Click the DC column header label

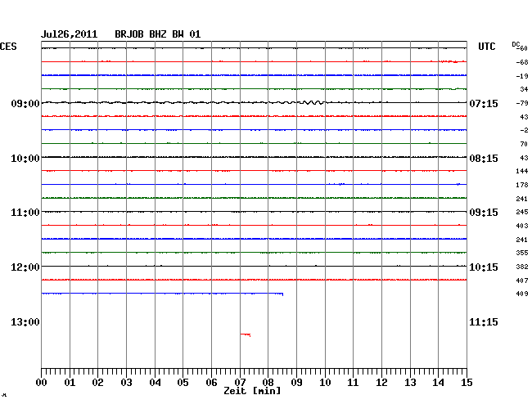pyautogui.click(x=516, y=44)
